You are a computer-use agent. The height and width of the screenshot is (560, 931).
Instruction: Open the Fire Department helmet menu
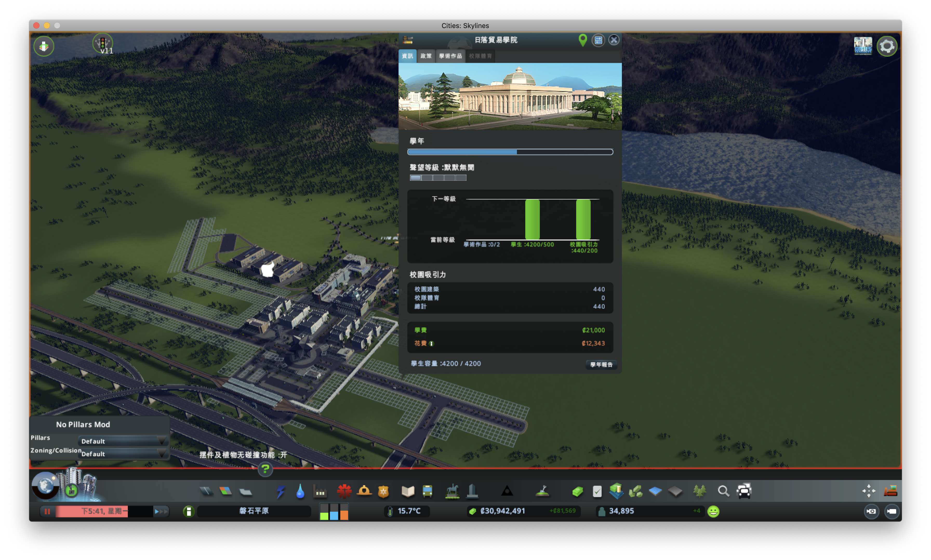pos(364,491)
